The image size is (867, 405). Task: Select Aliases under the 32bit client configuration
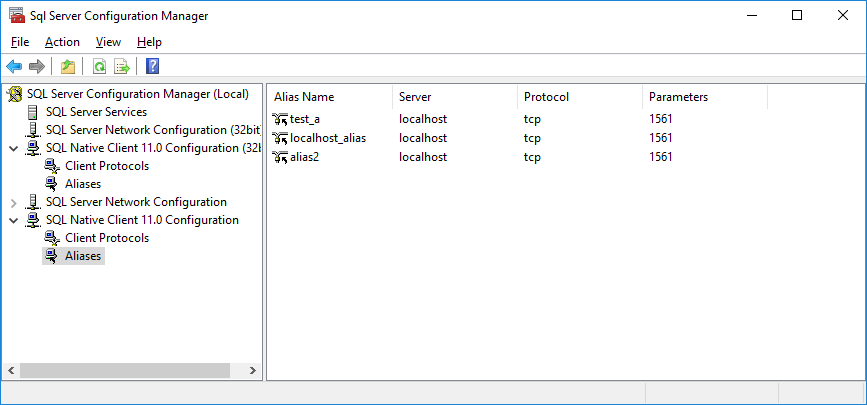pos(83,184)
